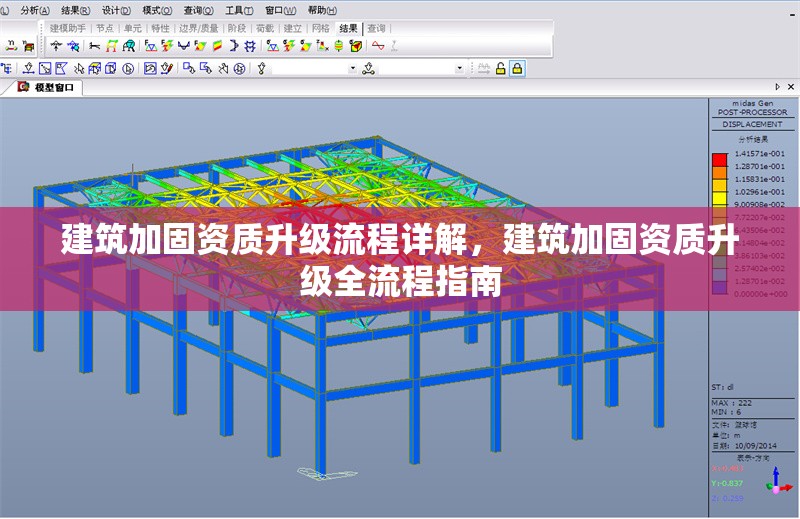Viewport: 800px width, 519px height.
Task: Click the yellow 1.02961e-001 legend swatch
Action: (x=719, y=198)
